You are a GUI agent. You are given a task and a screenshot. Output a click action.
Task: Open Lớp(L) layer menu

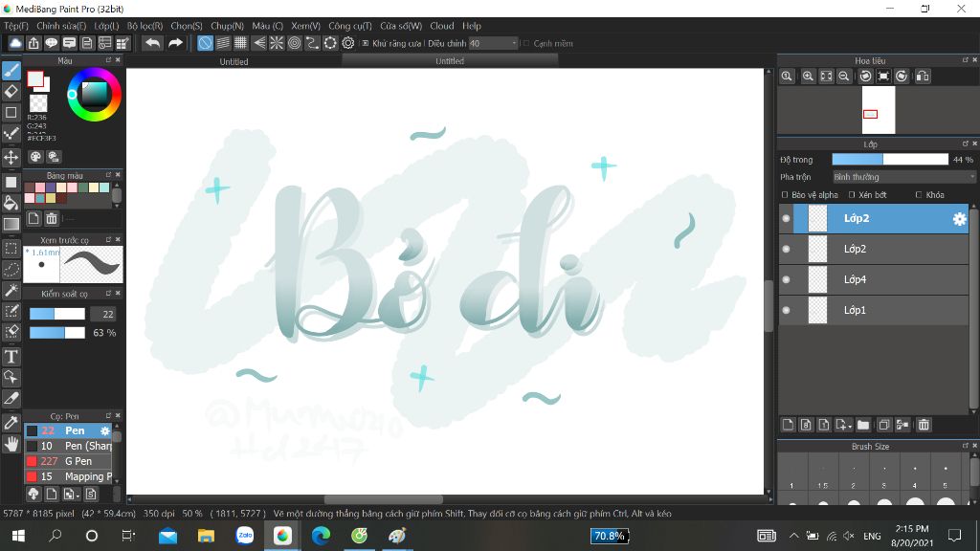pyautogui.click(x=106, y=26)
